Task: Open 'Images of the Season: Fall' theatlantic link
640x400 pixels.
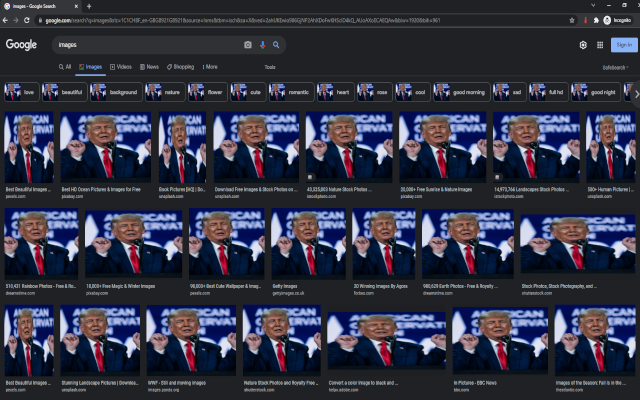Action: [591, 383]
